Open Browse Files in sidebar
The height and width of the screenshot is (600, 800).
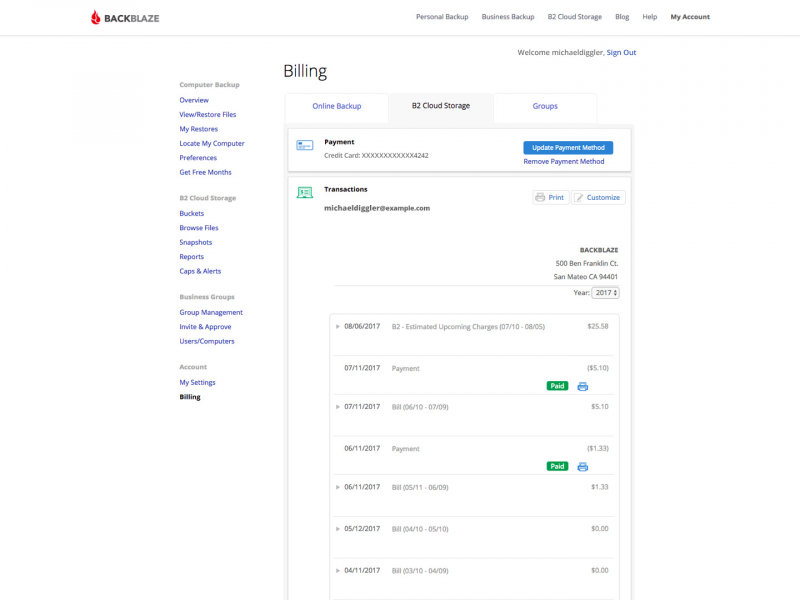(x=198, y=228)
